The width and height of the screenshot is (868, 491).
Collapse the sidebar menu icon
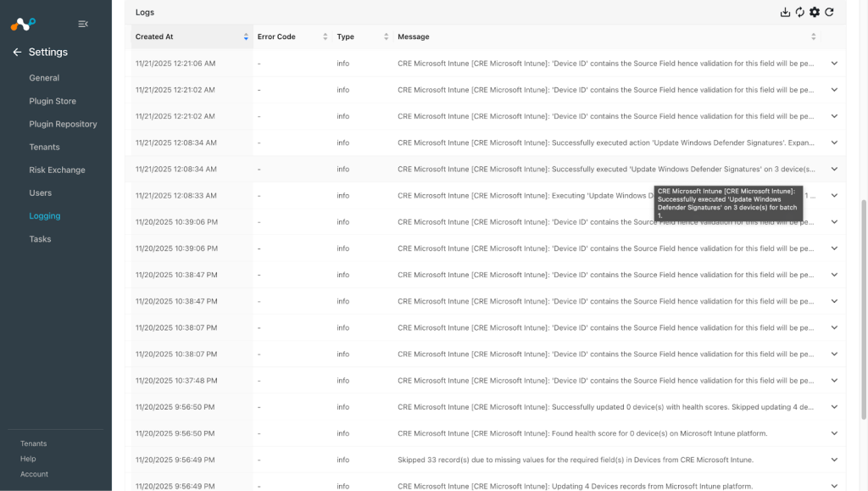point(83,24)
